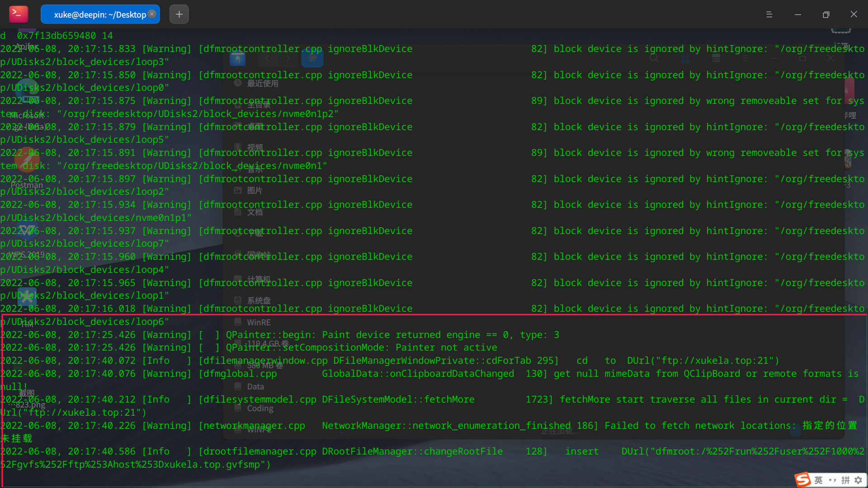Screen dimensions: 868x488
Task: Close the terminal window
Action: [854, 14]
